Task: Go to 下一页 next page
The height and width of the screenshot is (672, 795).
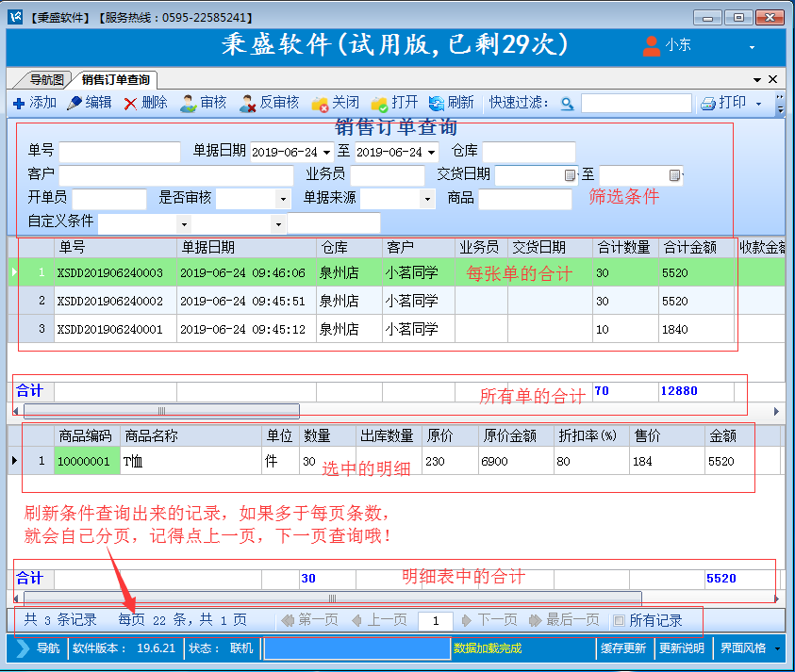Action: pos(489,620)
